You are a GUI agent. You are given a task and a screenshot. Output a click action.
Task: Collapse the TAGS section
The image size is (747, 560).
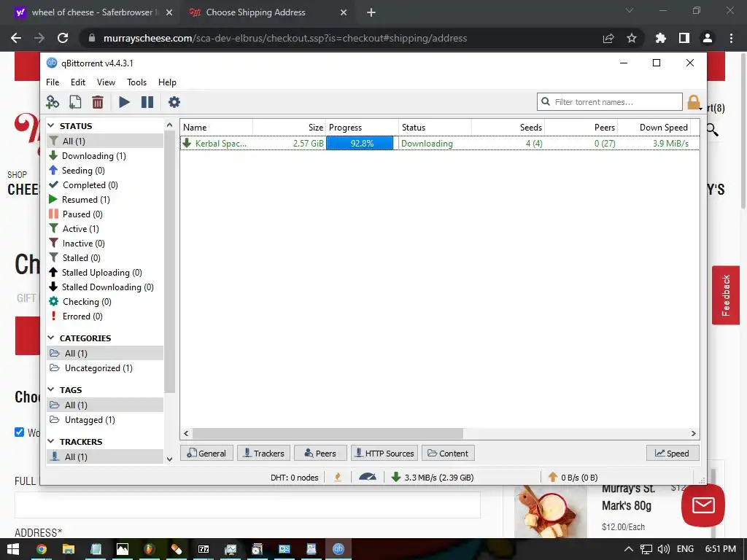pyautogui.click(x=51, y=389)
